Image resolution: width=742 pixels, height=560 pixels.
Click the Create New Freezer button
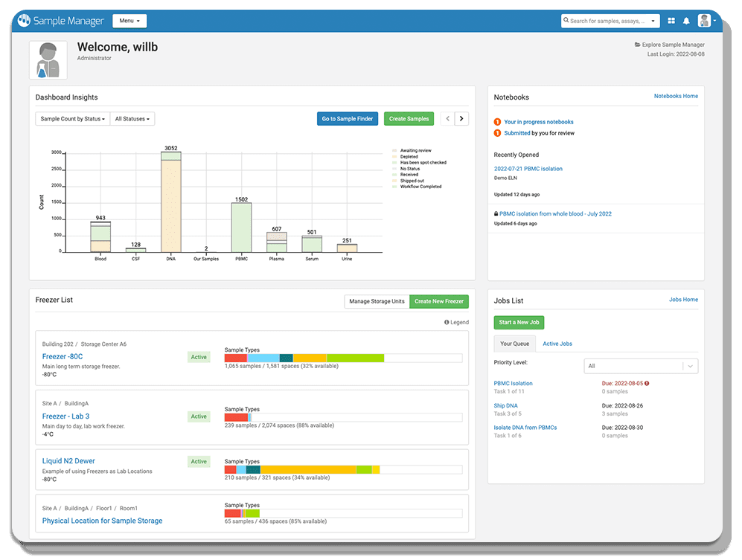pyautogui.click(x=438, y=301)
